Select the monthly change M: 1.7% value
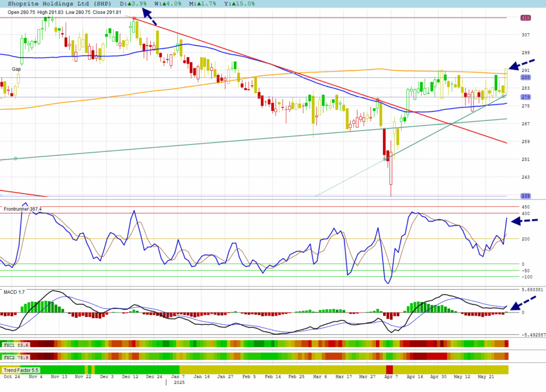 203,4
